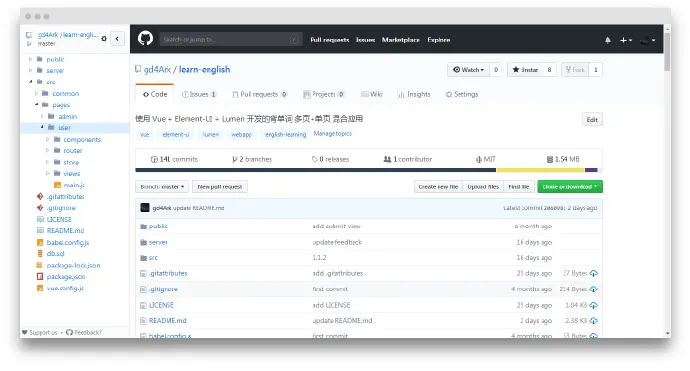The image size is (690, 371).
Task: Click download icon for LICENSE file
Action: click(593, 305)
